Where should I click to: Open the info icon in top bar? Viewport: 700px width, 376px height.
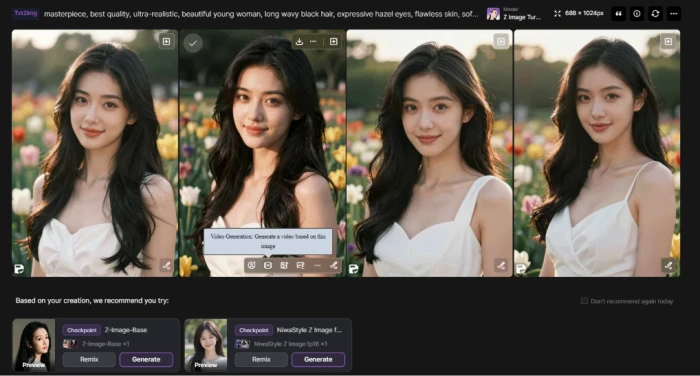pyautogui.click(x=637, y=14)
